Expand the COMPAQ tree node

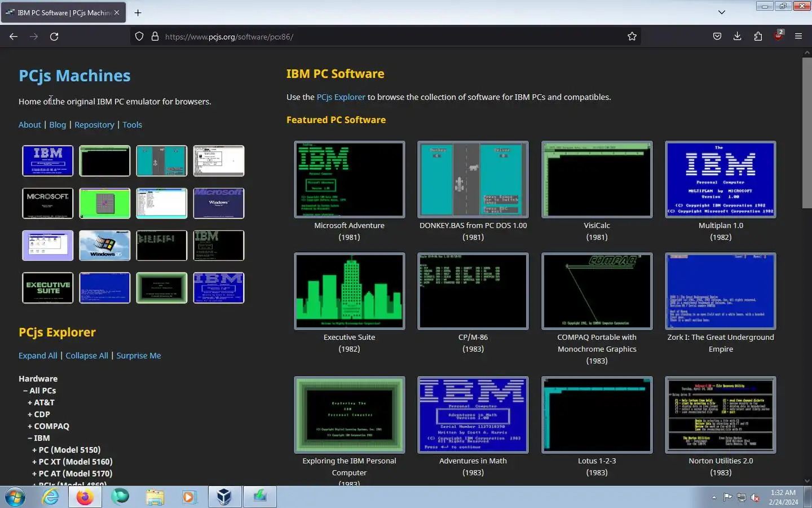click(x=48, y=426)
